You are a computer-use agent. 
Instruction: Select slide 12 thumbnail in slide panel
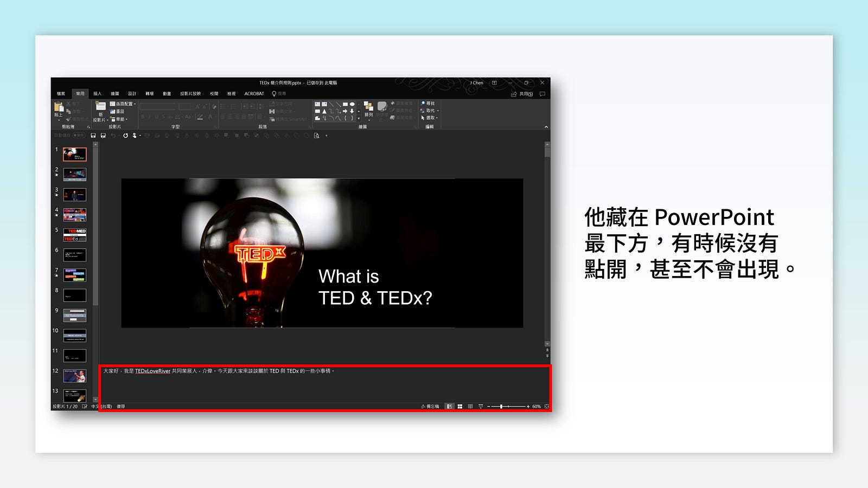click(74, 376)
